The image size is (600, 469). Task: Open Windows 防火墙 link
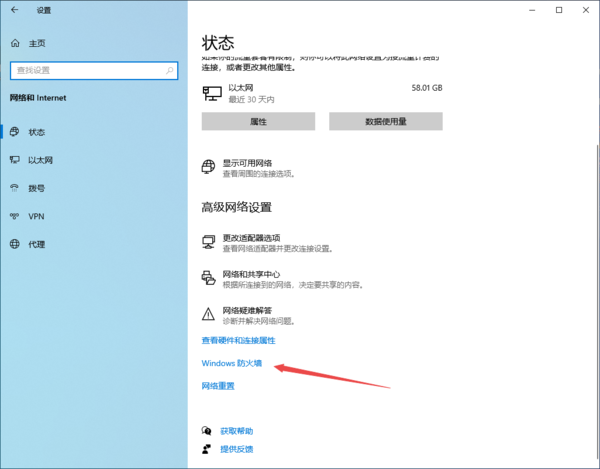click(232, 363)
